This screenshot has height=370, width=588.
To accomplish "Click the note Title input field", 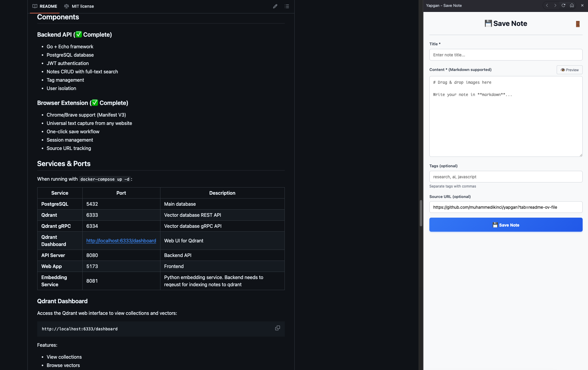I will click(506, 55).
